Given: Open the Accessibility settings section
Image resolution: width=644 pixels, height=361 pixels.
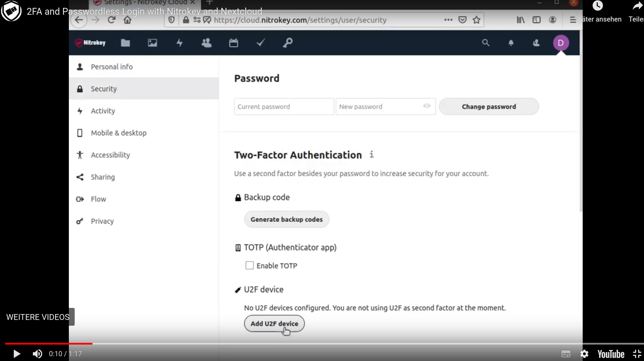Looking at the screenshot, I should [x=144, y=155].
